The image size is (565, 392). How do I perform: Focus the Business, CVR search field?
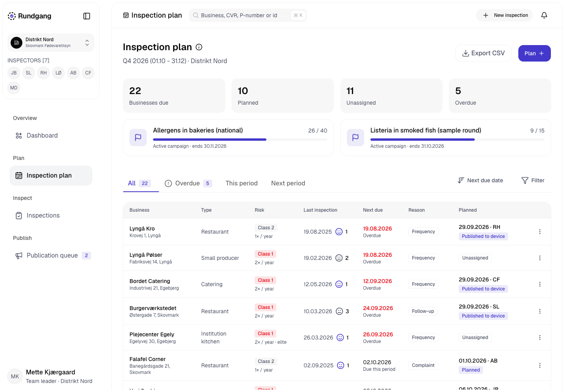pos(248,15)
